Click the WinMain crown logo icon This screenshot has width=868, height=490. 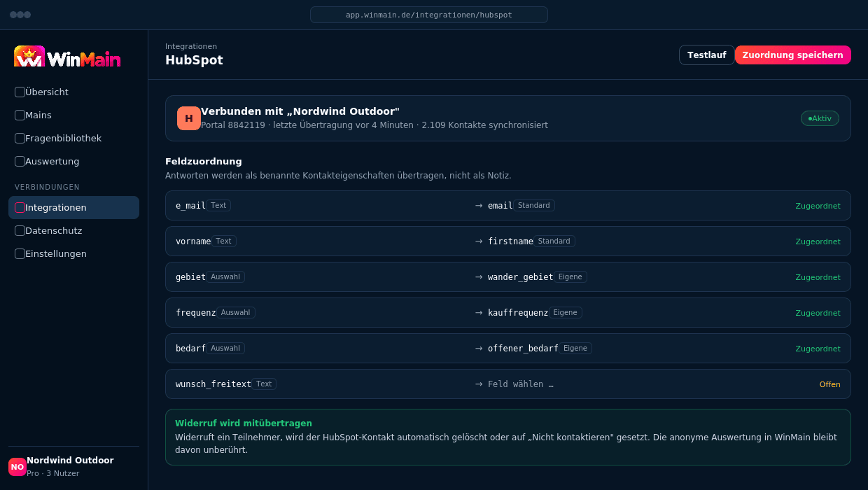(x=29, y=57)
